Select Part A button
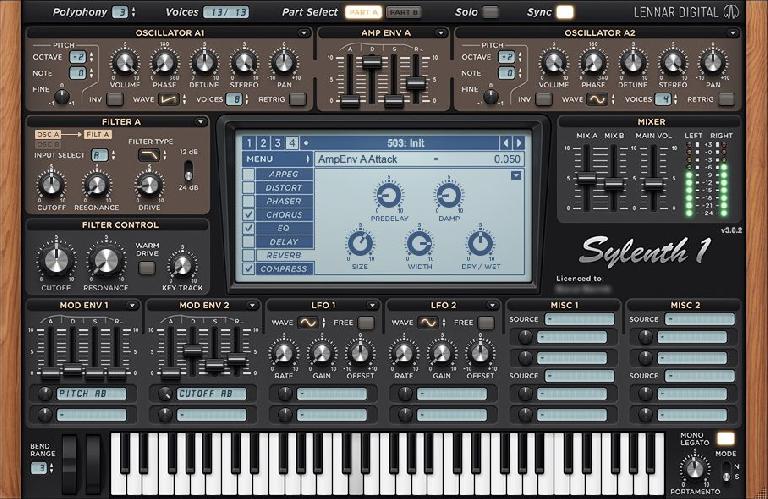Image resolution: width=768 pixels, height=499 pixels. (363, 12)
